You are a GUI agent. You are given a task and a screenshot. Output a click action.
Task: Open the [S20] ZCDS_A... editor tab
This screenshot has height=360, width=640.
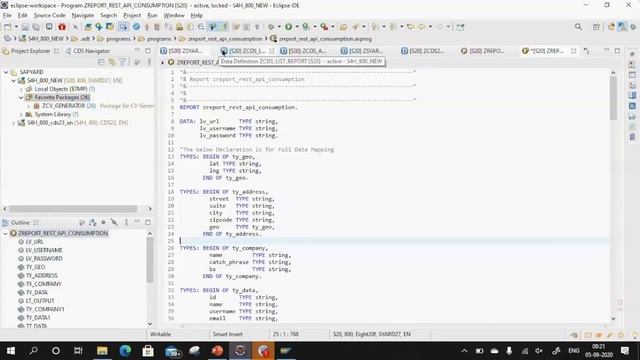tap(303, 51)
